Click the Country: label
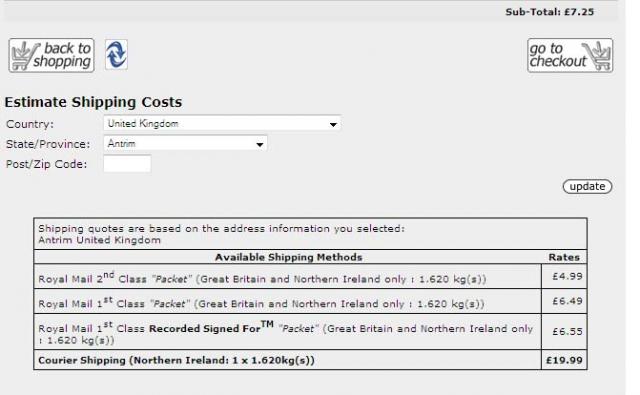 pos(30,124)
